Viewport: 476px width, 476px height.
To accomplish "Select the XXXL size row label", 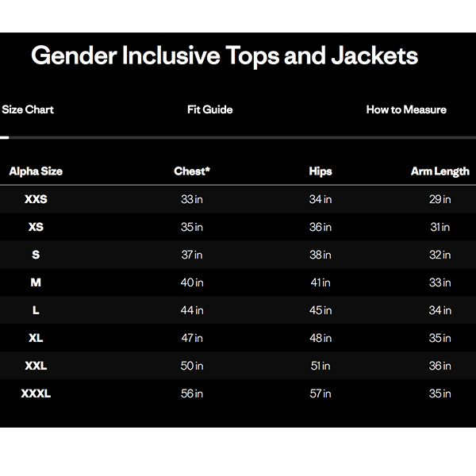I will pyautogui.click(x=36, y=393).
